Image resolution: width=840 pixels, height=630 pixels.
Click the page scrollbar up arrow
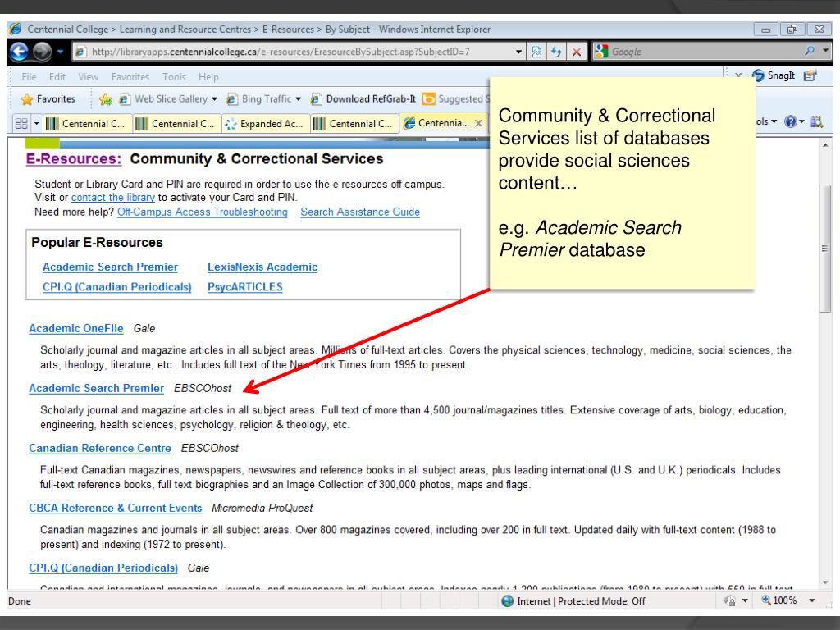point(825,145)
